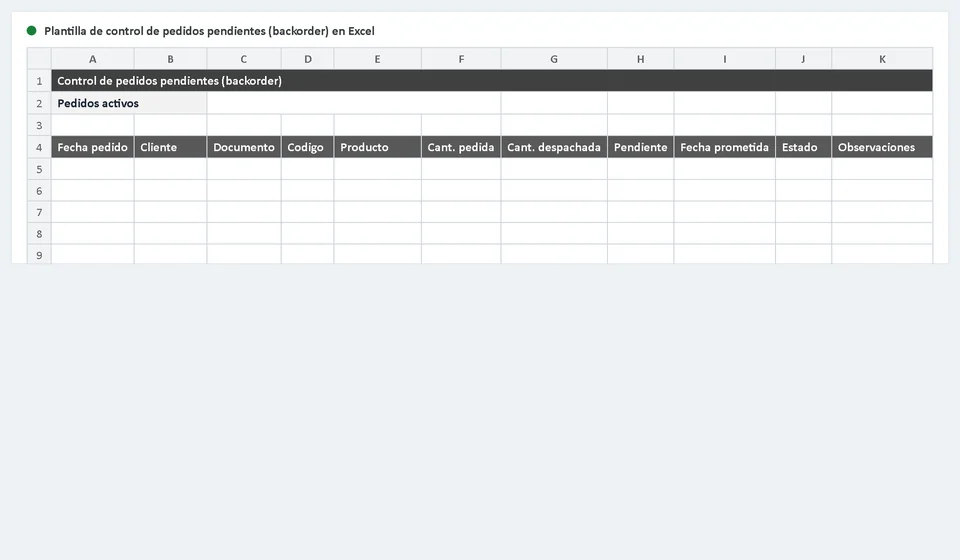Select empty cell I8 under Fecha prometida

724,233
